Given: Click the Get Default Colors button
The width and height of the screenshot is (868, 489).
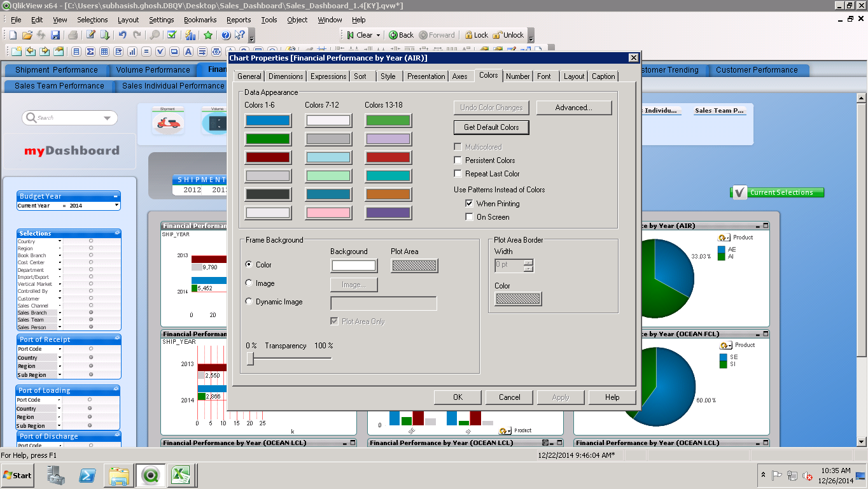Looking at the screenshot, I should point(491,127).
